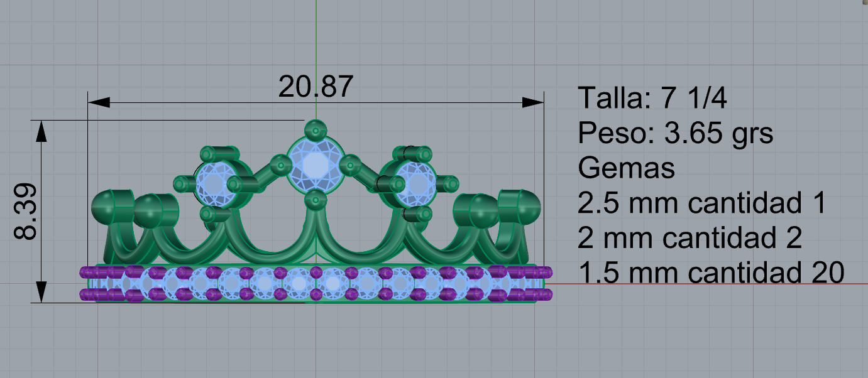
Task: Select the "Talla: 7 1/4" text annotation
Action: coord(653,99)
